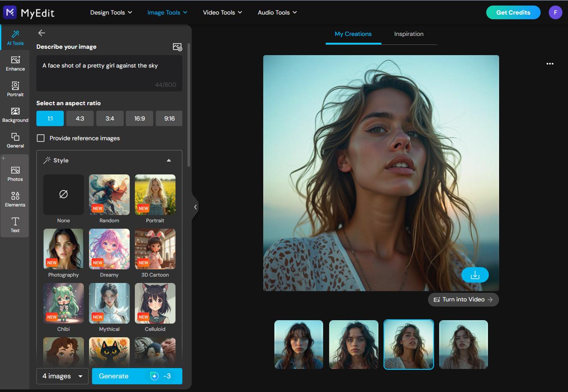Open the 4 images count dropdown
Viewport: 568px width, 392px height.
click(62, 376)
